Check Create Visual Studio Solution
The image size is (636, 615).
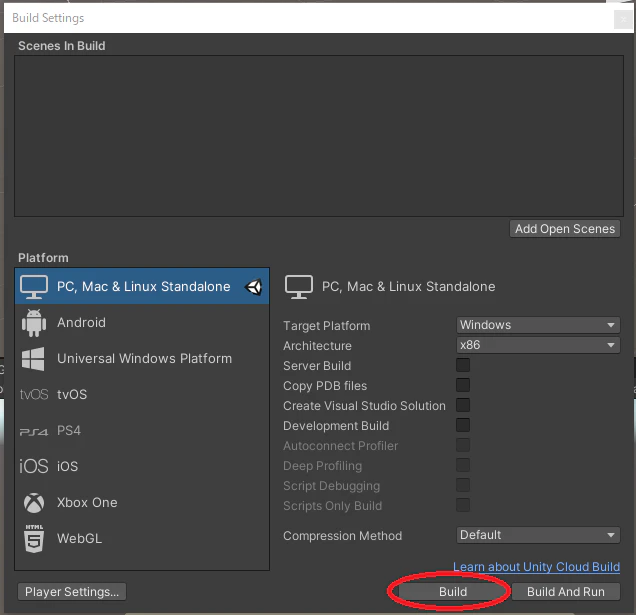pos(463,405)
